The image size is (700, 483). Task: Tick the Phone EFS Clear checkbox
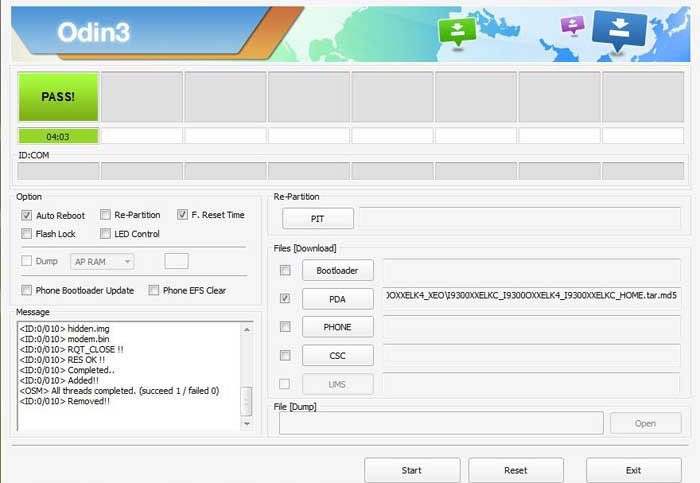(x=154, y=290)
